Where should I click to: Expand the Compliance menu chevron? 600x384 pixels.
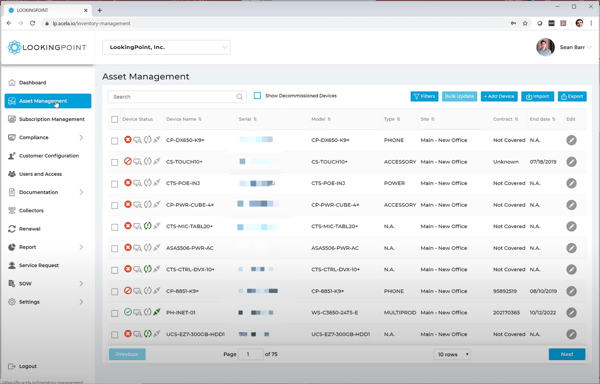(81, 137)
